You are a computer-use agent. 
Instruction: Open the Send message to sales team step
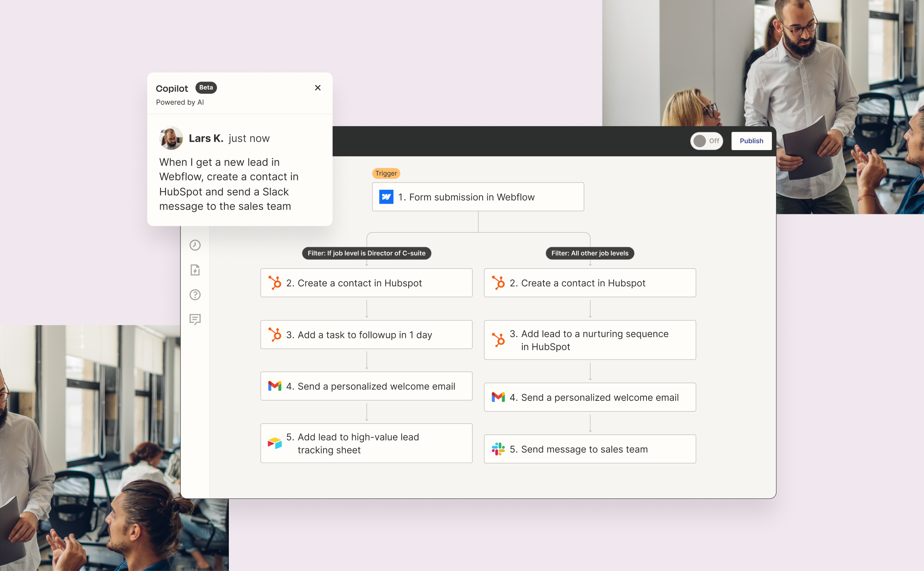589,449
